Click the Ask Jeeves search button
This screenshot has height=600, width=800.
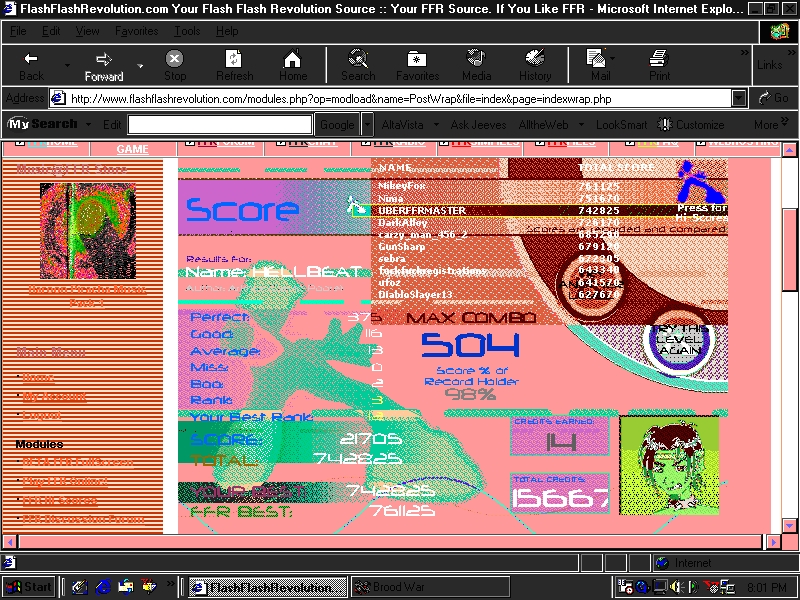pyautogui.click(x=478, y=124)
